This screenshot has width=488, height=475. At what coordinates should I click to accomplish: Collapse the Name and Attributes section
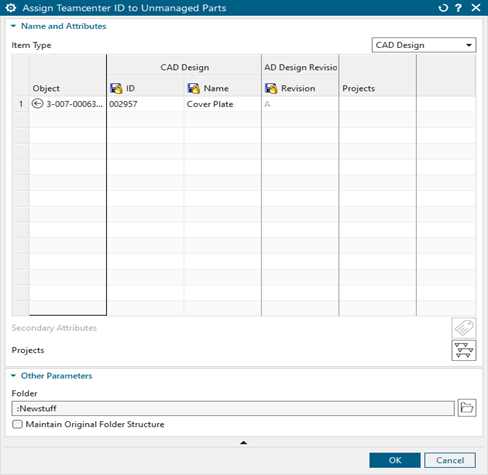(x=13, y=26)
